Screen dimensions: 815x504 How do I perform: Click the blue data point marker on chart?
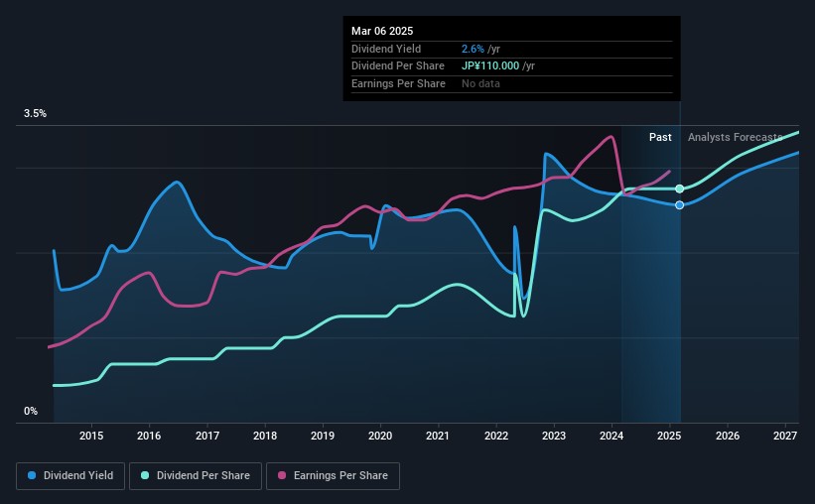coord(680,205)
